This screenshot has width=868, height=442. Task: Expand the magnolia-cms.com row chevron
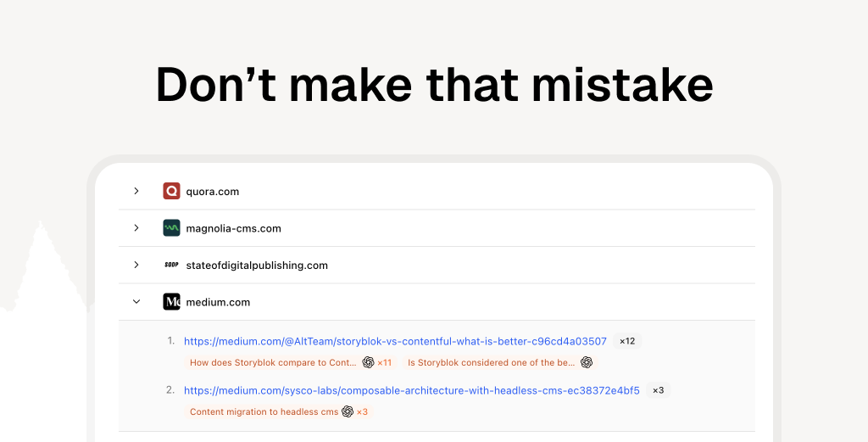click(136, 227)
